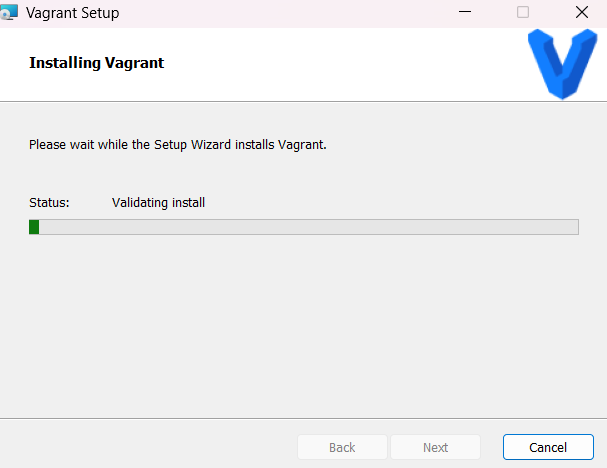The image size is (607, 468).
Task: Click the green filled part of the progress bar
Action: point(34,227)
